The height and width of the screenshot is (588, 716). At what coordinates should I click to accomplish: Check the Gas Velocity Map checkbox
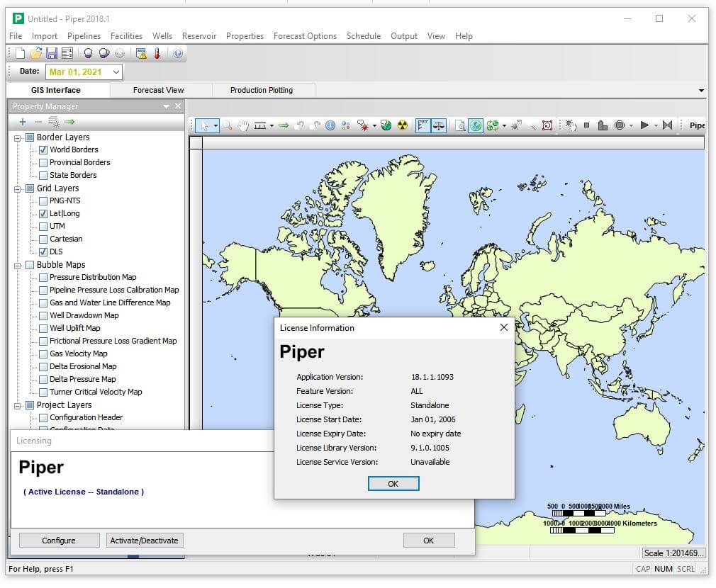(x=43, y=354)
